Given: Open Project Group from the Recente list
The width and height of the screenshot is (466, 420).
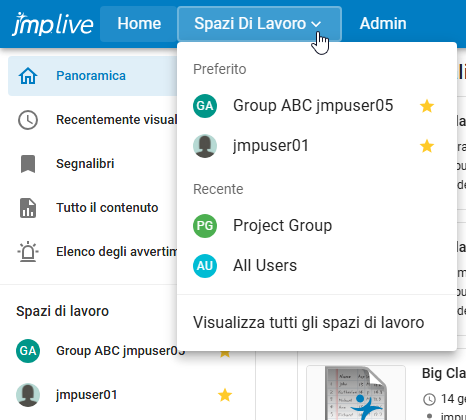Looking at the screenshot, I should point(317,226).
